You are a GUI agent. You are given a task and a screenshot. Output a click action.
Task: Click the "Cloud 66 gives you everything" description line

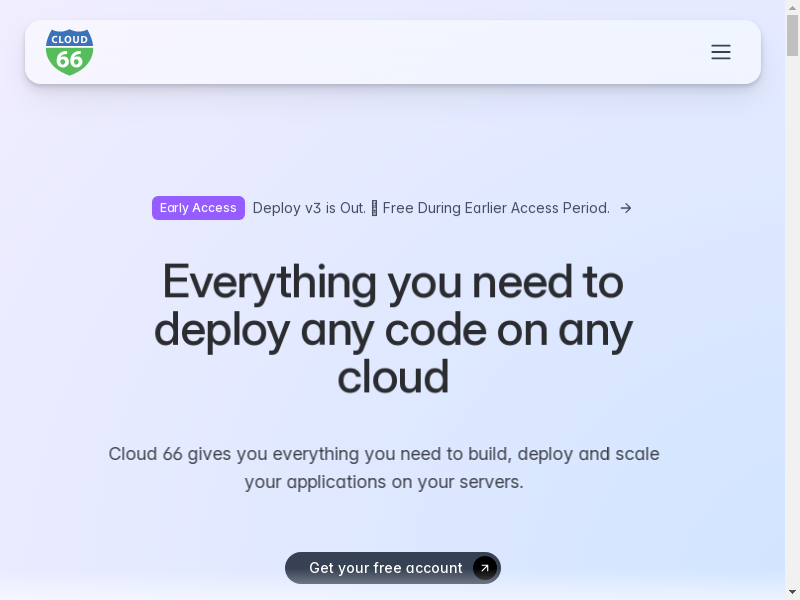click(383, 454)
